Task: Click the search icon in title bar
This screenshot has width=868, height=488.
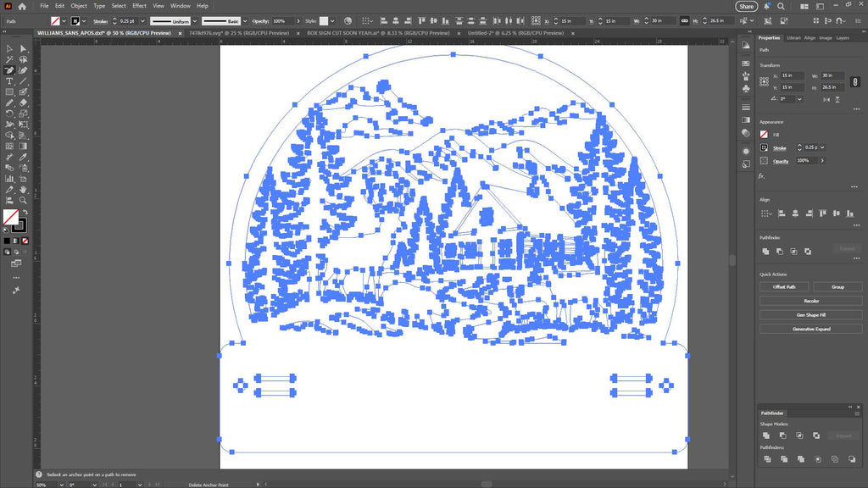Action: 781,6
